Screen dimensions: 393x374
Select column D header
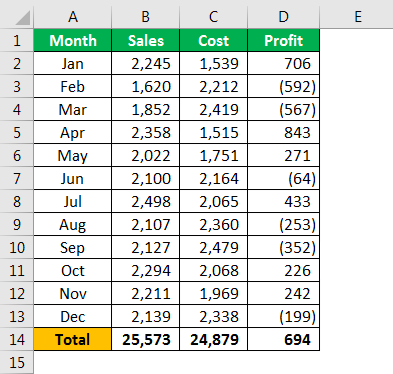coord(284,17)
